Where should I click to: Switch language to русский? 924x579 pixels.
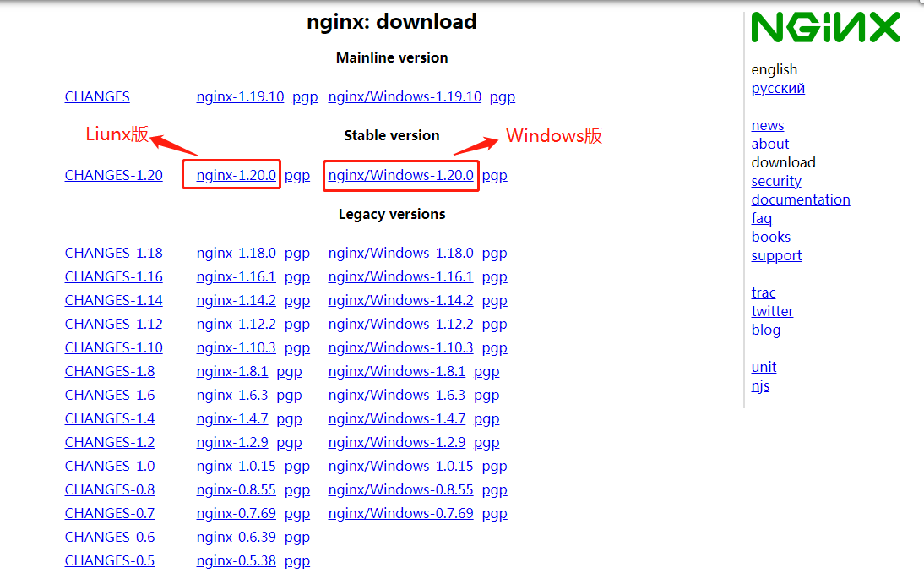778,89
